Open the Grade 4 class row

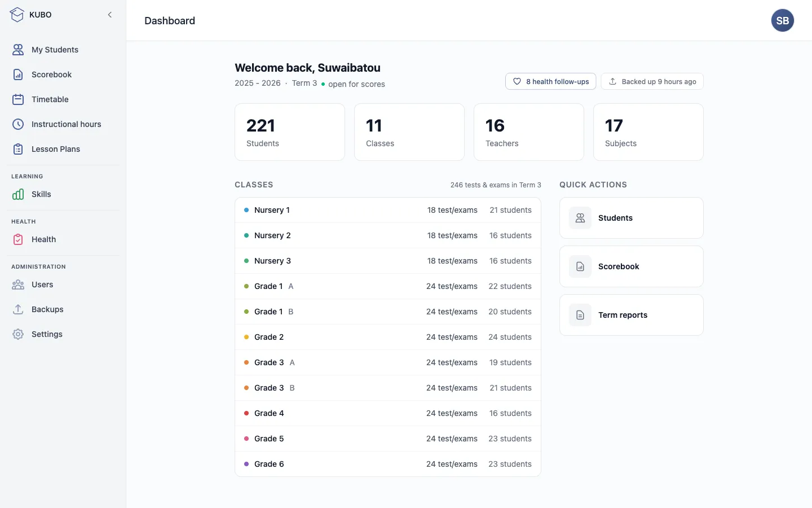[388, 413]
